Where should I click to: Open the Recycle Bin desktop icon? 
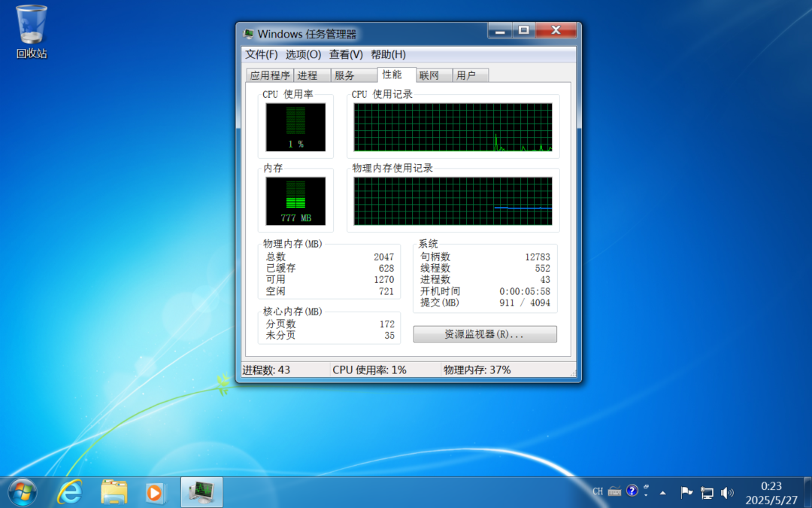point(32,29)
